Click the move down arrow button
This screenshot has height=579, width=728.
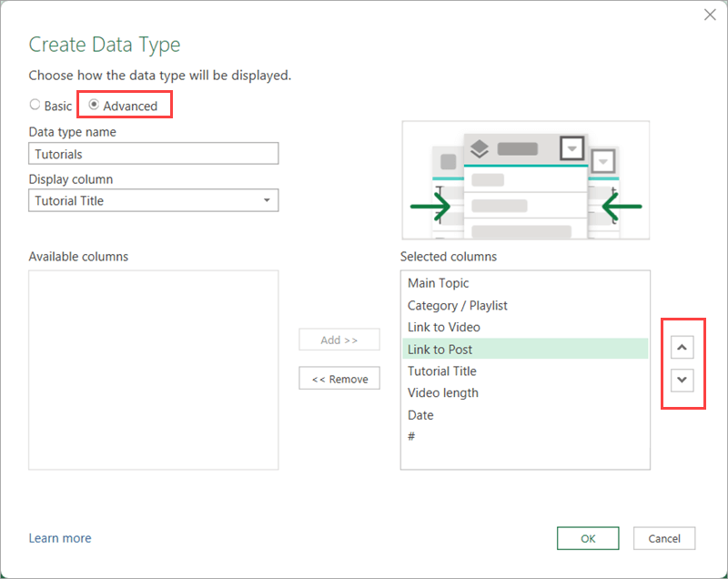click(682, 380)
